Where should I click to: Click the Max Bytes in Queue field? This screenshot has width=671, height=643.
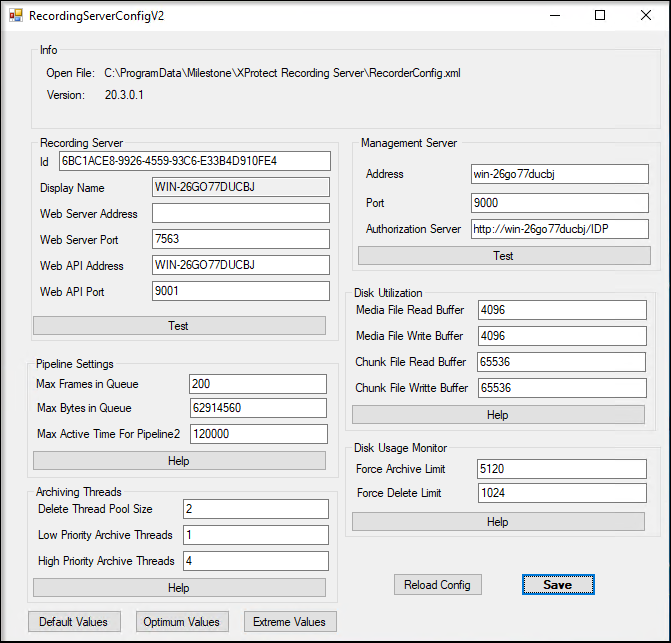(x=258, y=408)
